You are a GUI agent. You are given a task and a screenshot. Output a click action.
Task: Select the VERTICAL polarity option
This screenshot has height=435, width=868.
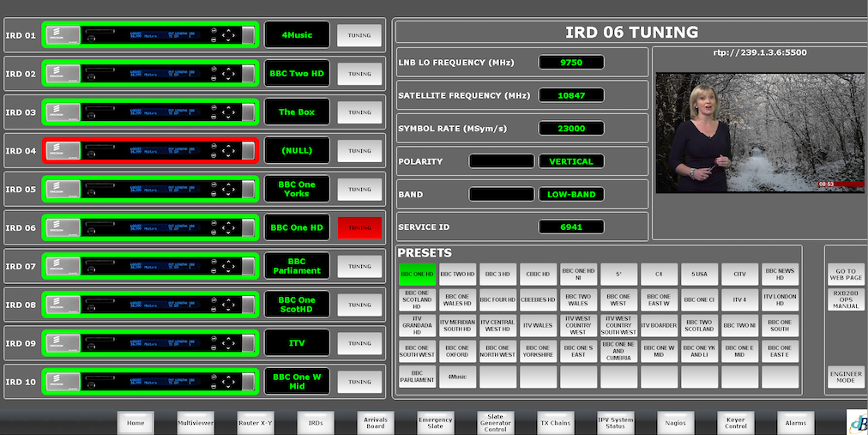coord(571,161)
